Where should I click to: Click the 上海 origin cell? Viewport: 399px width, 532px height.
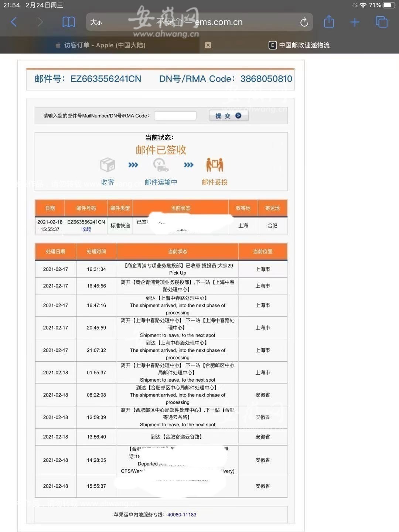(243, 226)
